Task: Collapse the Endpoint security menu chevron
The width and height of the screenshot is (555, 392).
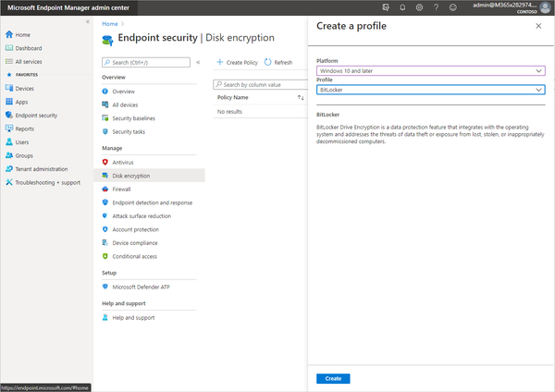Action: [x=198, y=62]
